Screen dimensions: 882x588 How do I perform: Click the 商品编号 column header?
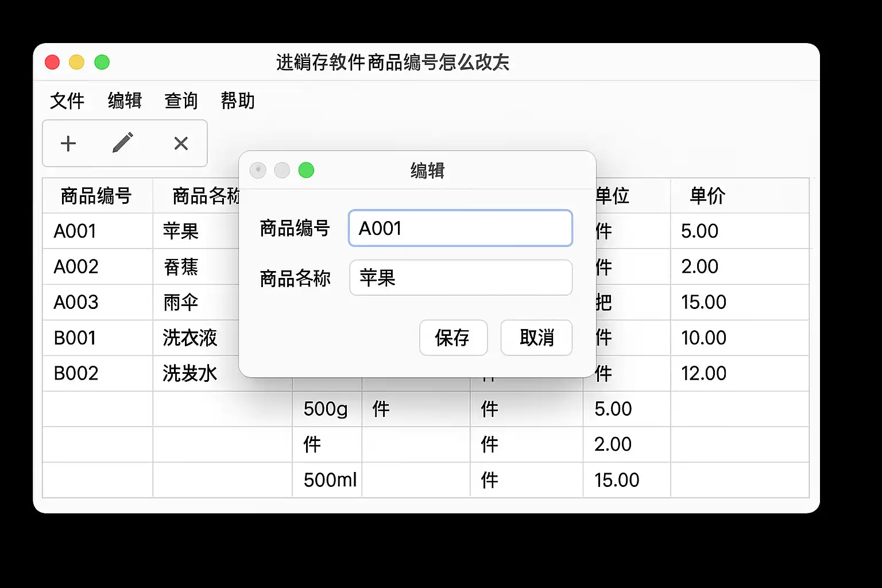[96, 196]
